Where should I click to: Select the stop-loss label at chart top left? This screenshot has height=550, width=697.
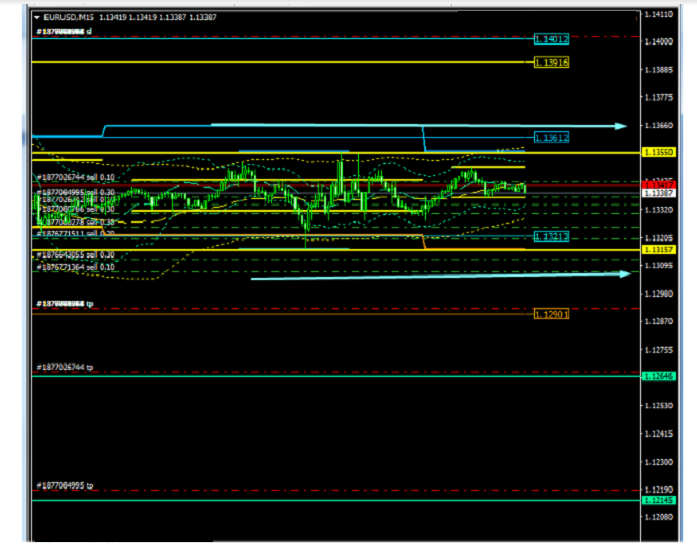coord(64,32)
